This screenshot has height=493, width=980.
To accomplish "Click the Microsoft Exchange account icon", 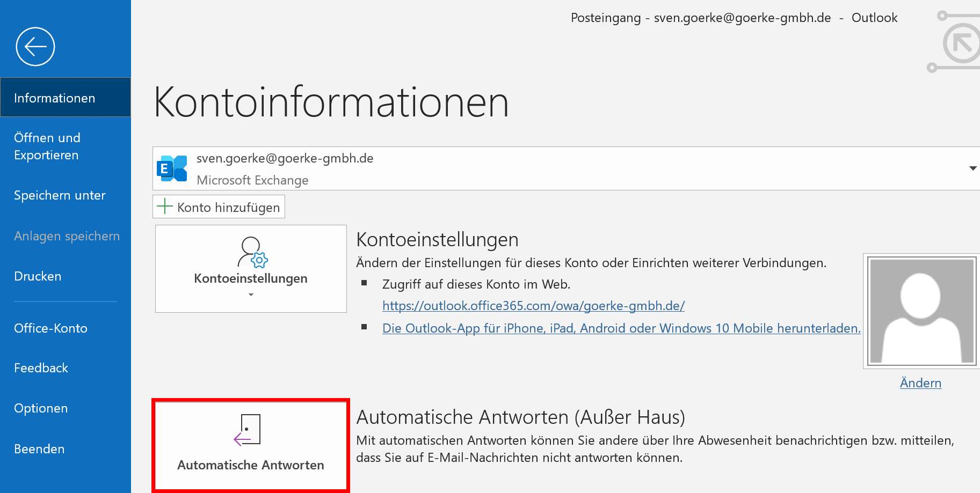I will coord(172,168).
